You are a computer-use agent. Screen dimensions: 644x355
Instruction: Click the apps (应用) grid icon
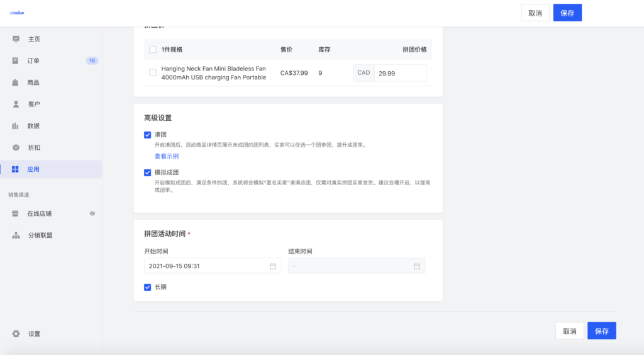click(15, 169)
